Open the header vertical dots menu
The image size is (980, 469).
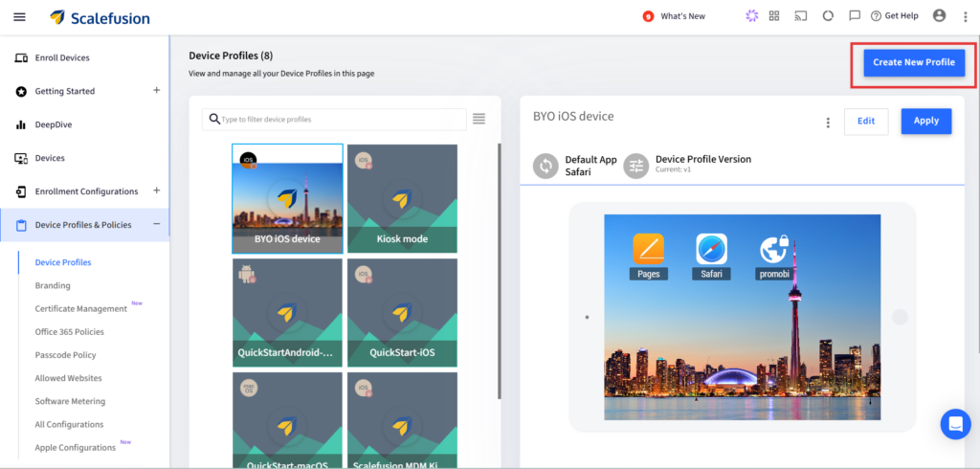click(966, 17)
